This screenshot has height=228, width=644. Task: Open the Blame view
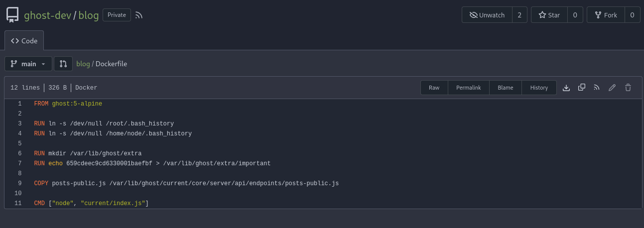[x=506, y=88]
